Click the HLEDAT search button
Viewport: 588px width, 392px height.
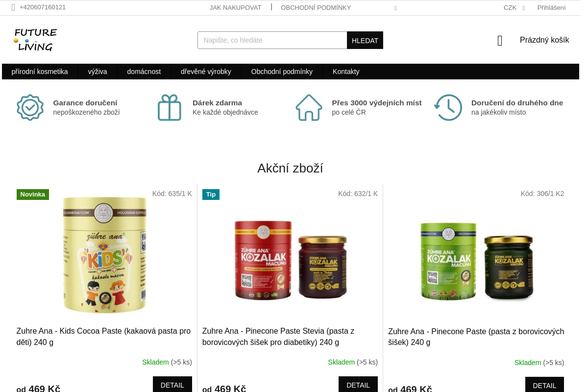tap(365, 40)
